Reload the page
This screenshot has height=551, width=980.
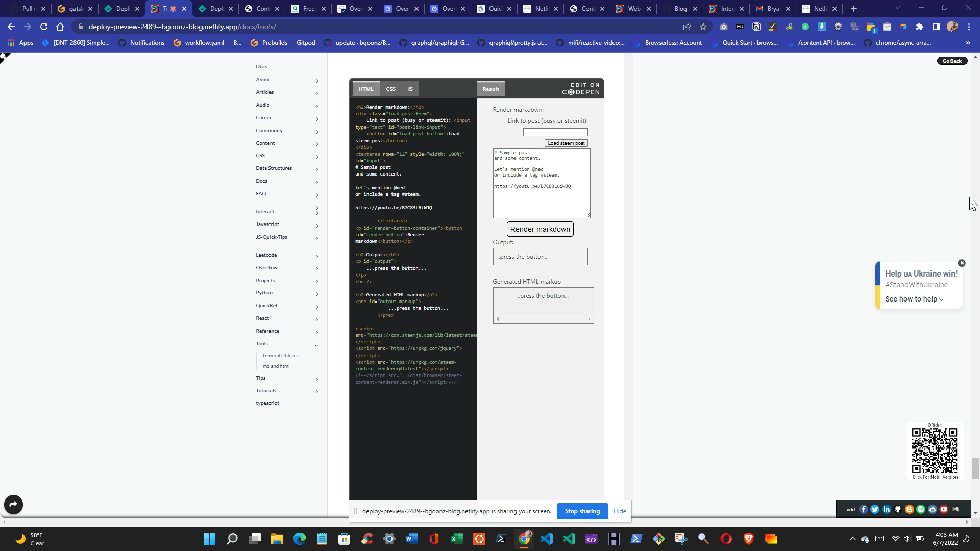(x=44, y=27)
